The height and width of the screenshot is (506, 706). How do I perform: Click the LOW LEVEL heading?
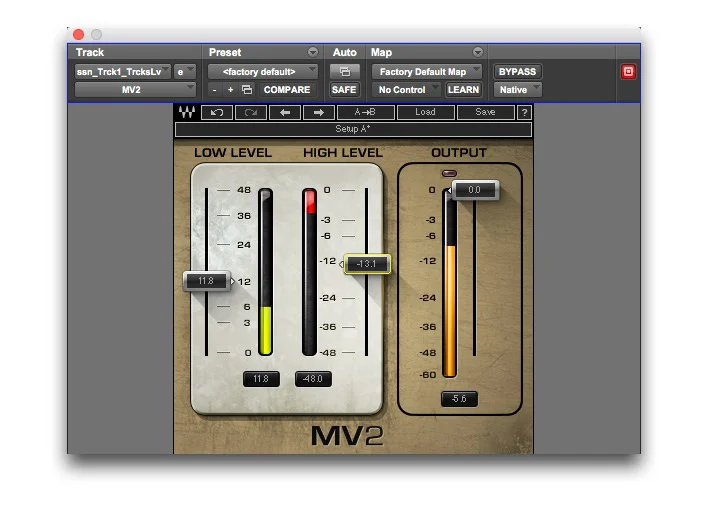tap(233, 153)
